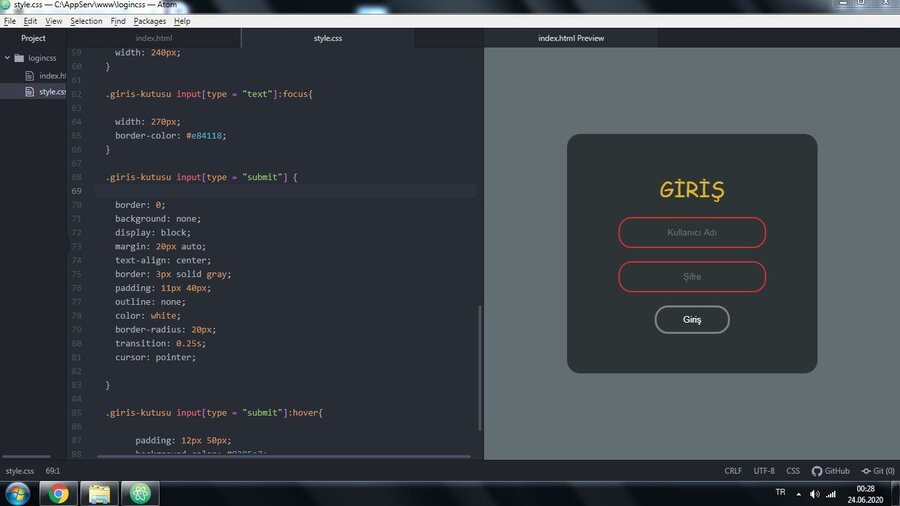The width and height of the screenshot is (900, 506).
Task: Click the project tree horizontal scrollbar
Action: pos(26,457)
